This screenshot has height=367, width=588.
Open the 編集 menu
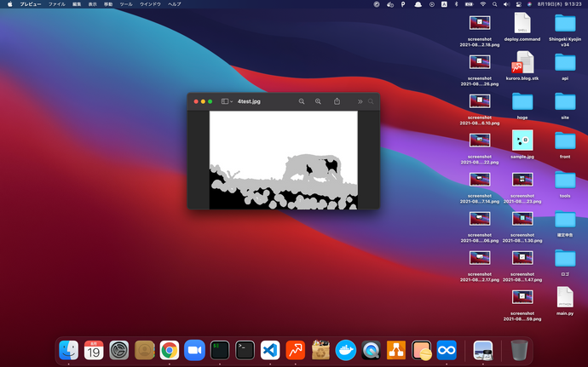pos(77,4)
